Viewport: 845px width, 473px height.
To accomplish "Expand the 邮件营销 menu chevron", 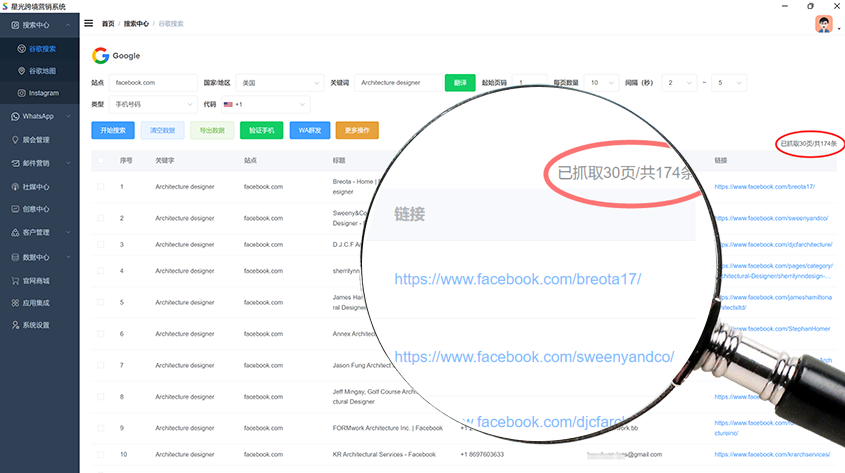I will coord(68,163).
